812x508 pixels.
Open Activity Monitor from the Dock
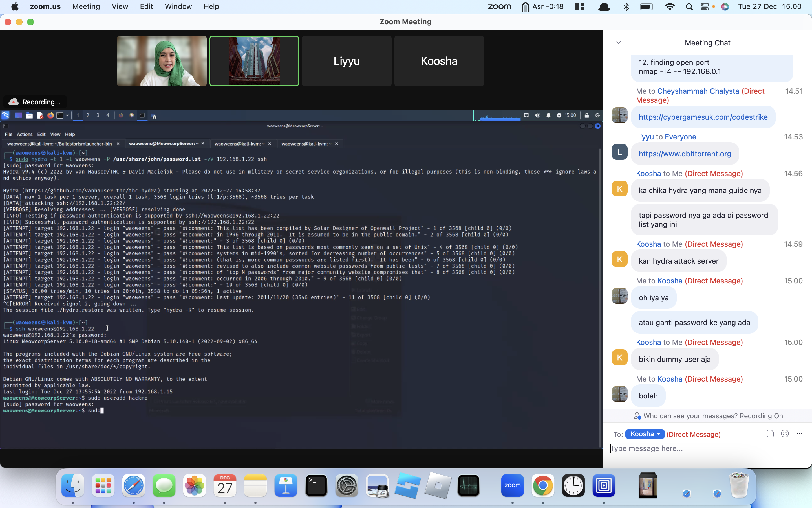[x=468, y=485]
